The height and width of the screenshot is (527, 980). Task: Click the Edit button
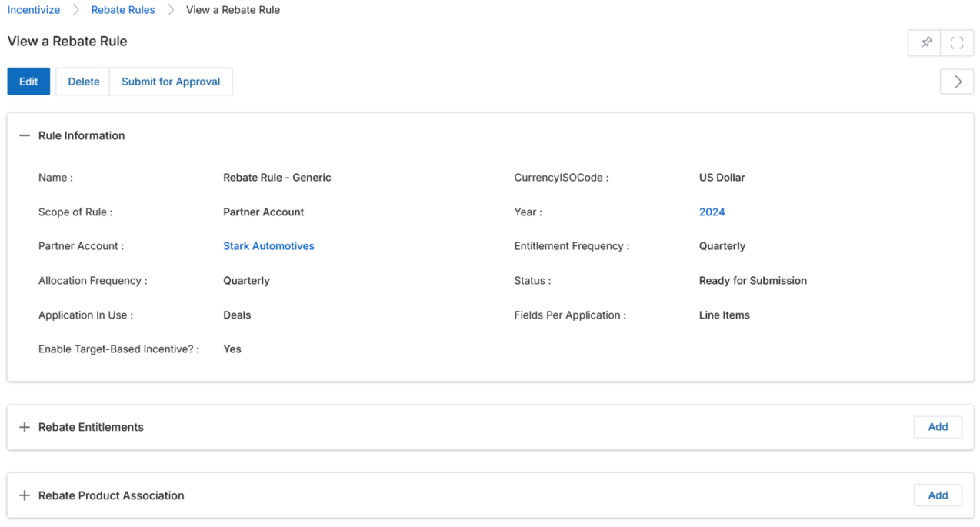28,82
